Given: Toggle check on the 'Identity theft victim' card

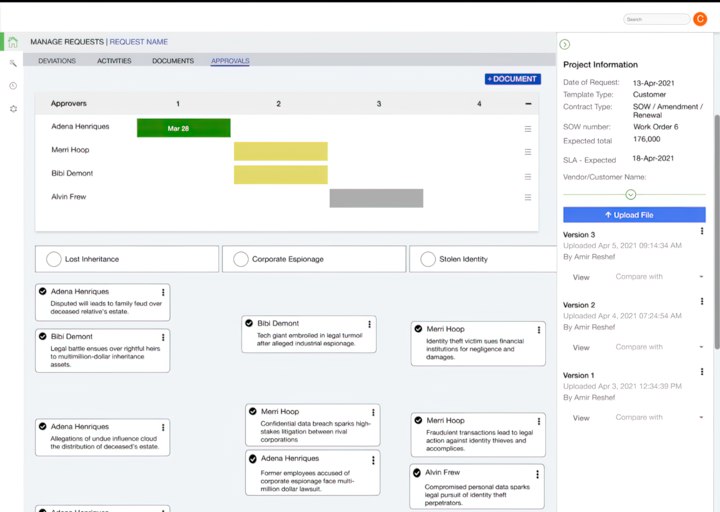Looking at the screenshot, I should point(418,329).
